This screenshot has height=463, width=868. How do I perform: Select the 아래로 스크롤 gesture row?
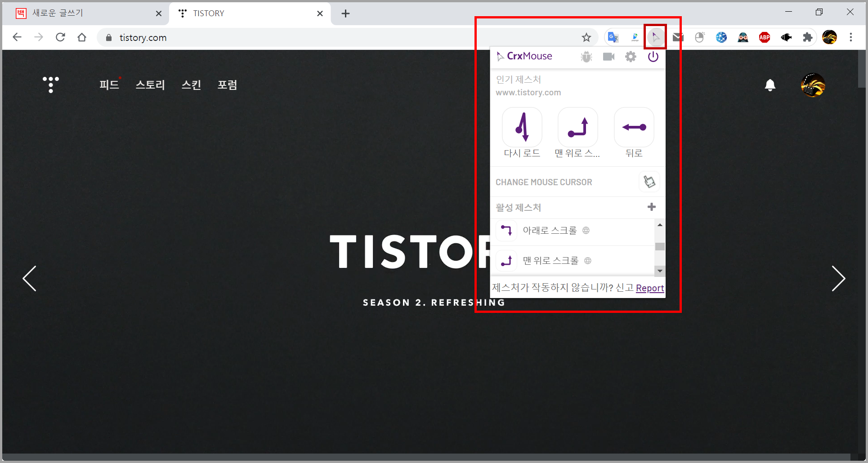point(572,231)
